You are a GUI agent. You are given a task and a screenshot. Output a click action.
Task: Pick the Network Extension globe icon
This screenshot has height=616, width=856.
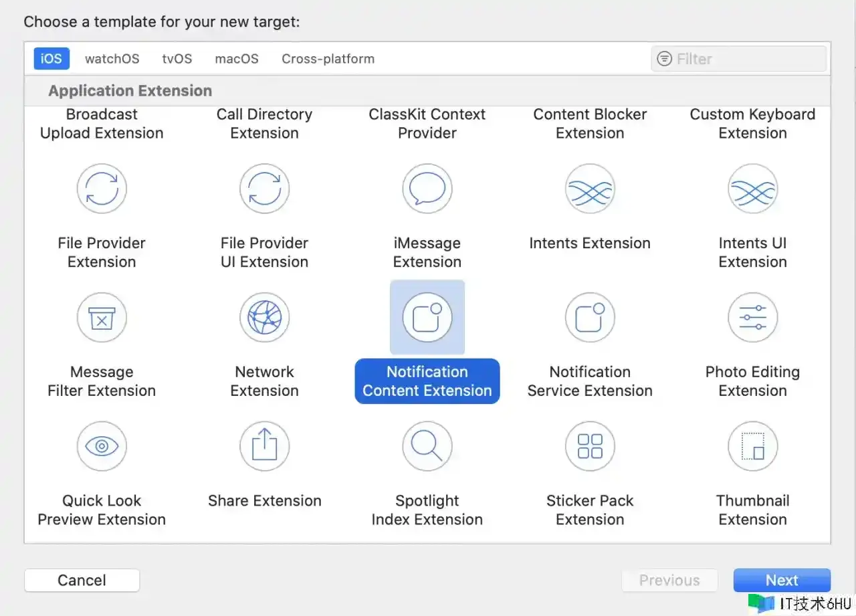tap(264, 318)
